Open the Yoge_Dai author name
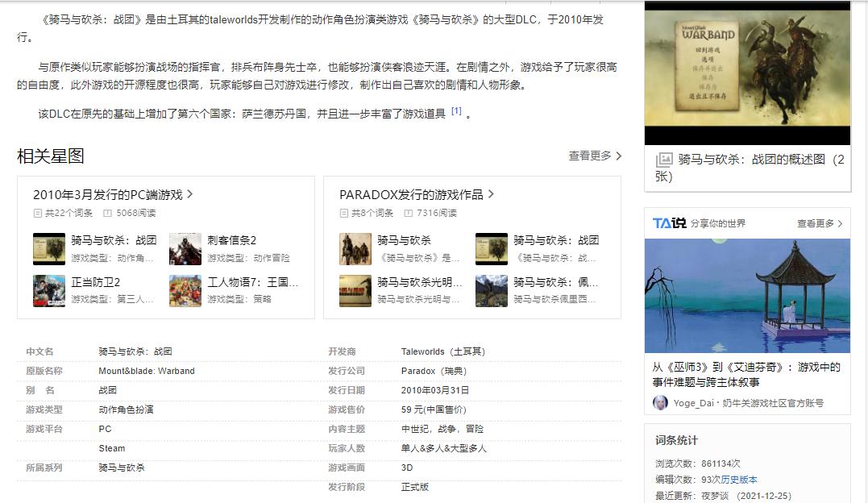This screenshot has width=868, height=503. coord(694,403)
